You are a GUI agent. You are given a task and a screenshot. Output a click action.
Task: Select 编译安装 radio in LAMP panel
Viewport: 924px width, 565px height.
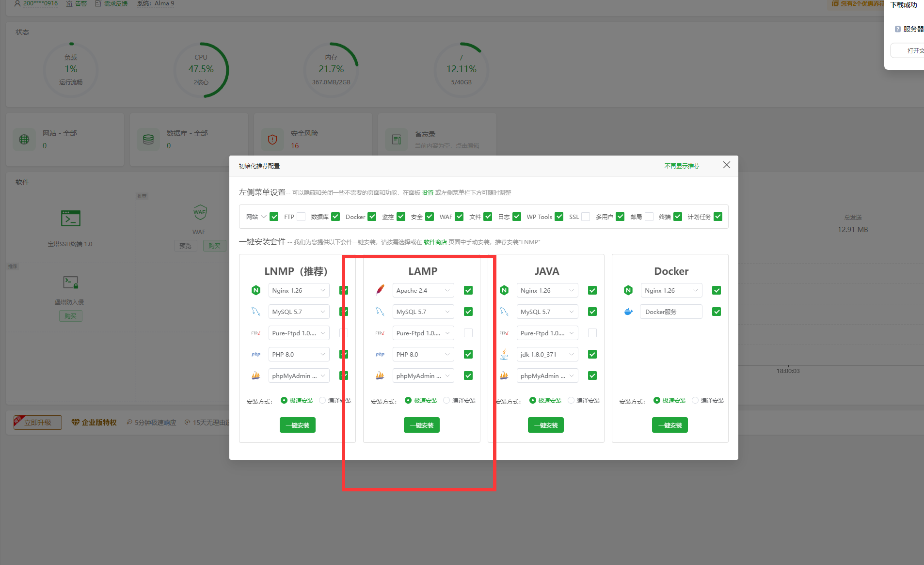tap(446, 400)
